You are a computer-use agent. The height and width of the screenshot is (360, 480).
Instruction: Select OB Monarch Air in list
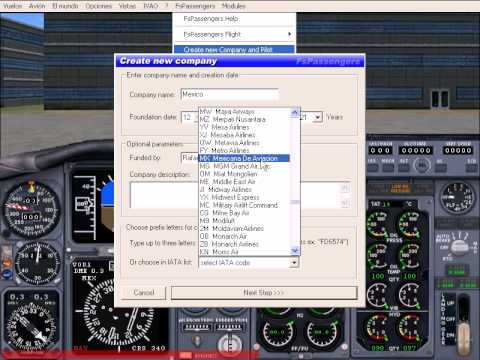[x=245, y=236]
